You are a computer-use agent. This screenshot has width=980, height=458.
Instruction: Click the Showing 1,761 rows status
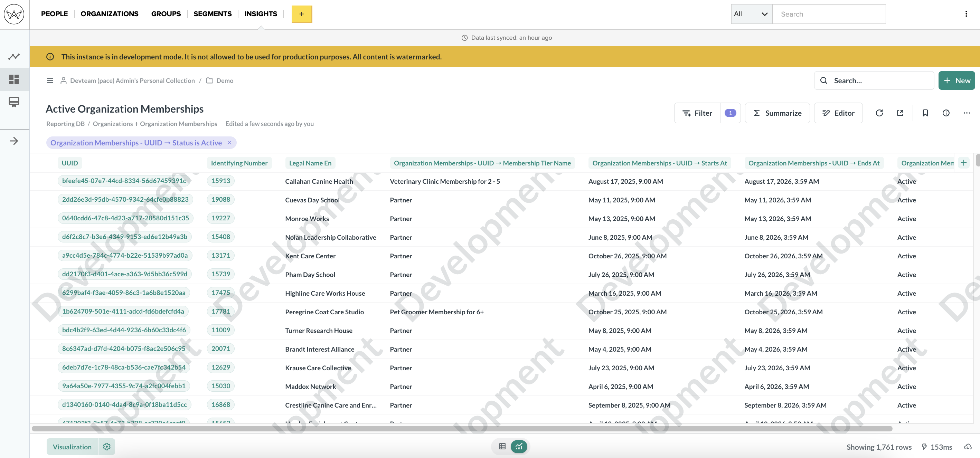[879, 447]
